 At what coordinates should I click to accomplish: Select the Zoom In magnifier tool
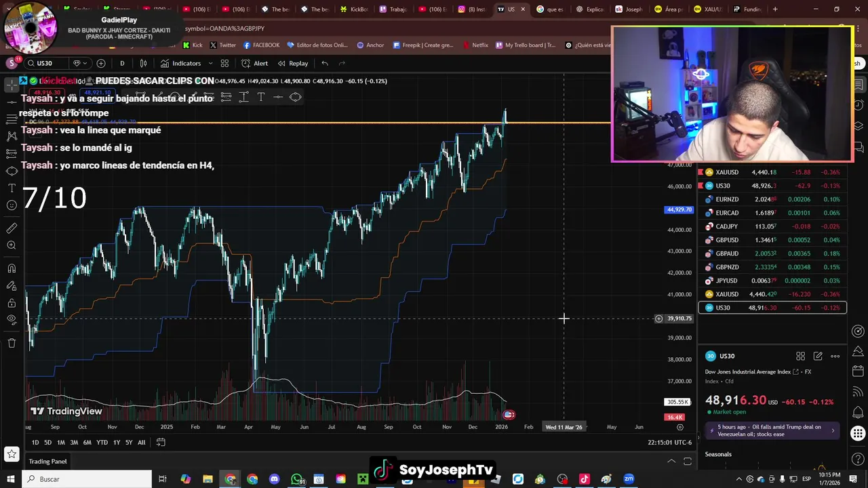tap(12, 245)
